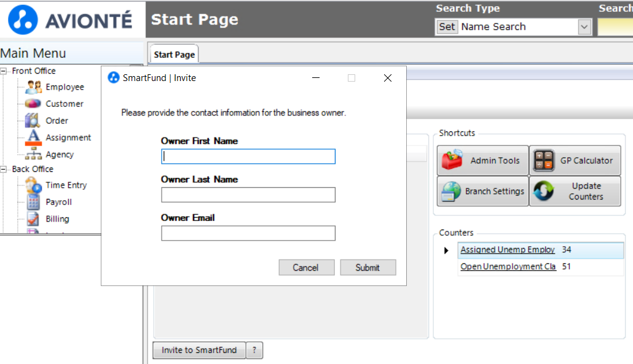This screenshot has height=364, width=633.
Task: Submit the SmartFund invite form
Action: (x=368, y=268)
